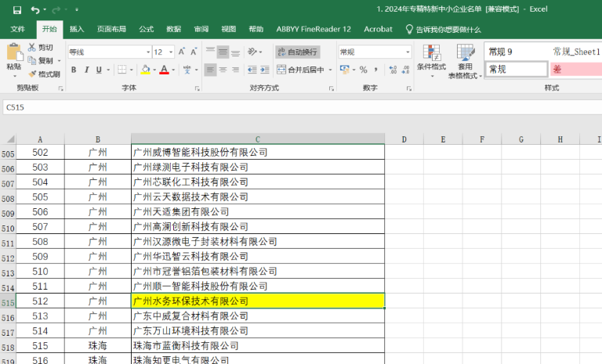
Task: Switch to the 插入 tab
Action: pyautogui.click(x=76, y=29)
